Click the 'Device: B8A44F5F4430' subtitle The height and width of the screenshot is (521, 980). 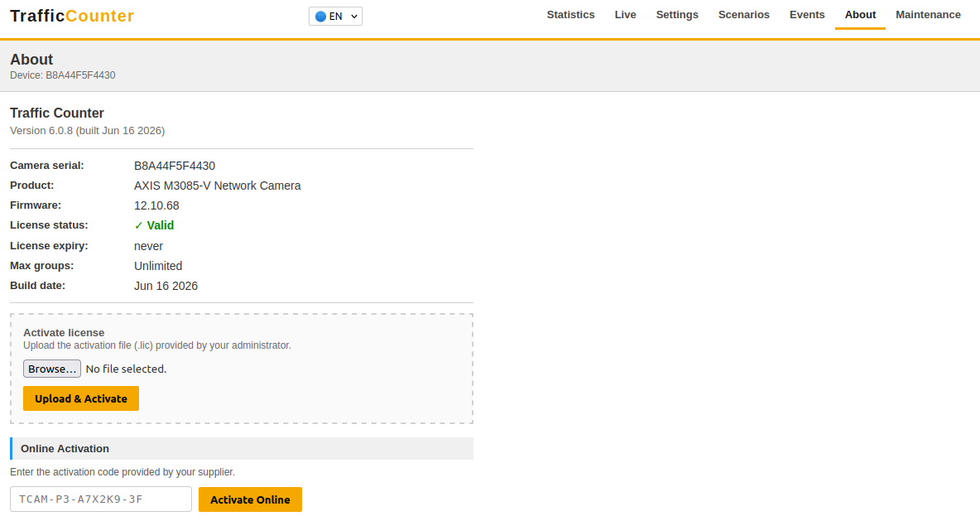coord(63,75)
